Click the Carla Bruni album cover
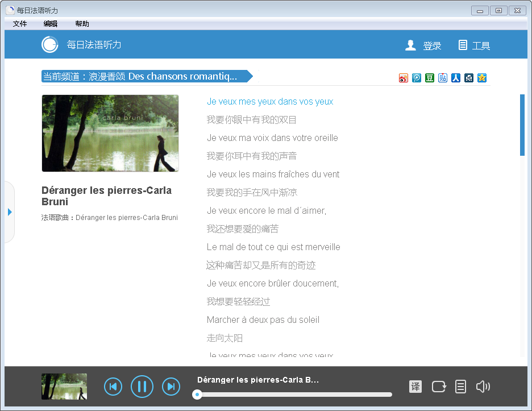532x411 pixels. click(x=110, y=134)
